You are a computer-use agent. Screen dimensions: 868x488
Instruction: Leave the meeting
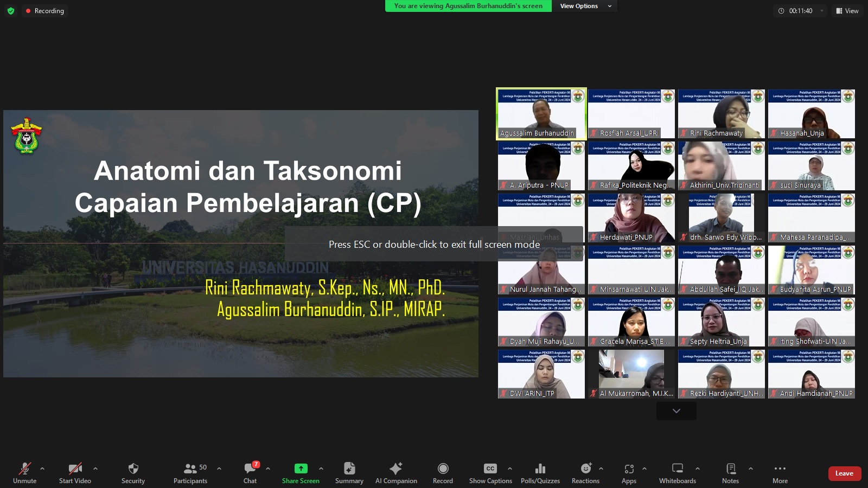[x=844, y=473]
